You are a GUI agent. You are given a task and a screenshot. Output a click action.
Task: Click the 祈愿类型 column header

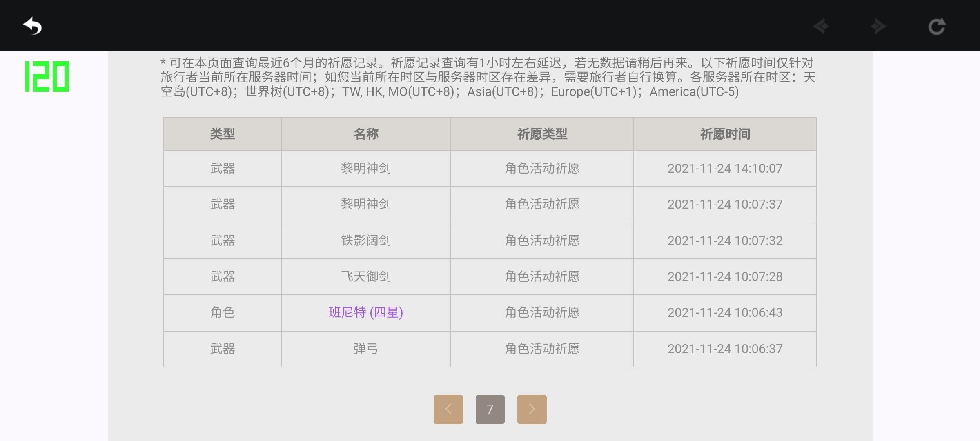point(542,134)
